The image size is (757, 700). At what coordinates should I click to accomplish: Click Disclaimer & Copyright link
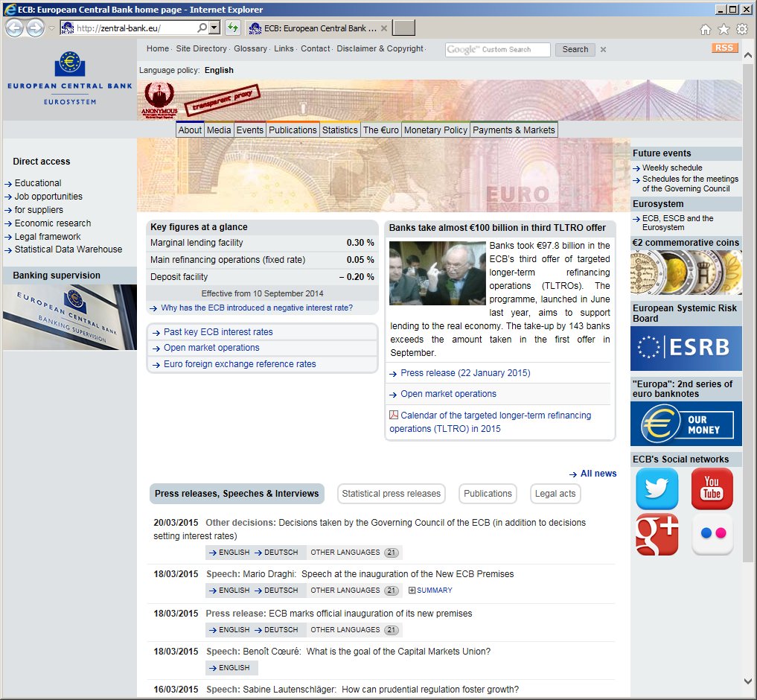[380, 48]
